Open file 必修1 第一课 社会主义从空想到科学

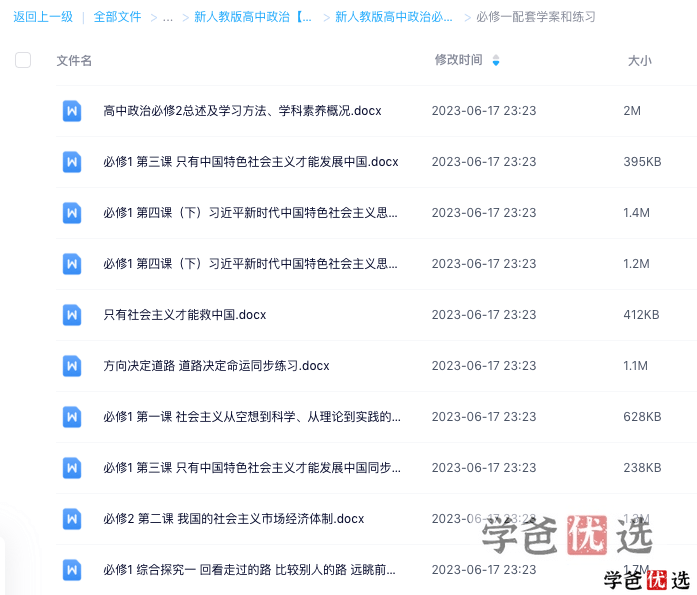tap(252, 417)
